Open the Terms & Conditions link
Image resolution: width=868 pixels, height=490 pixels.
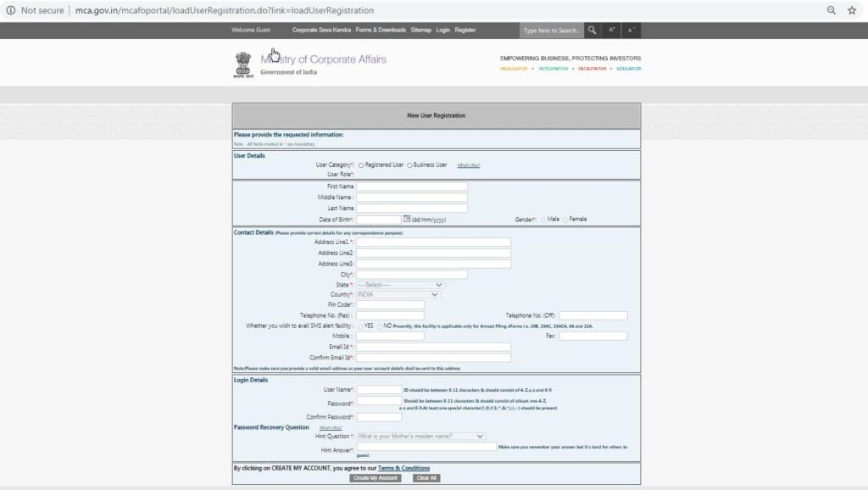pyautogui.click(x=403, y=469)
